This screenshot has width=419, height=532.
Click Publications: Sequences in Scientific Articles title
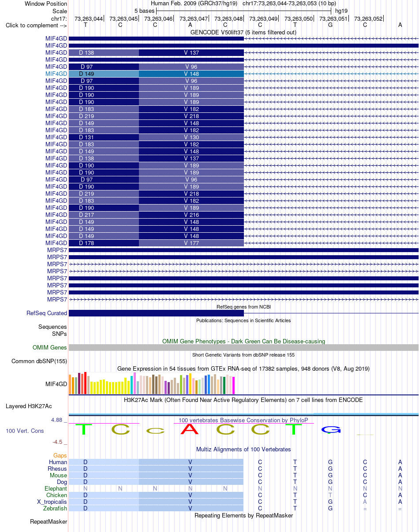click(243, 320)
